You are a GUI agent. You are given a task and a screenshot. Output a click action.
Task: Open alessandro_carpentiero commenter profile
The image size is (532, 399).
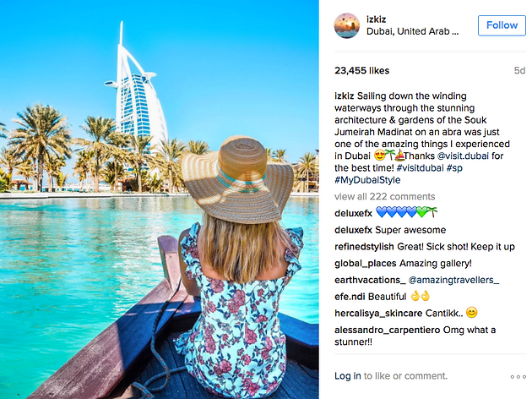coord(387,330)
